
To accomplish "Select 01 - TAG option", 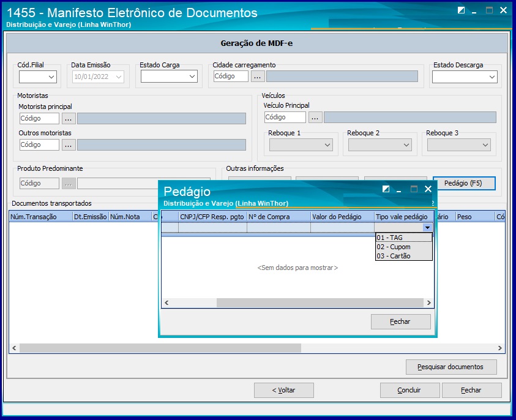I will tap(403, 238).
